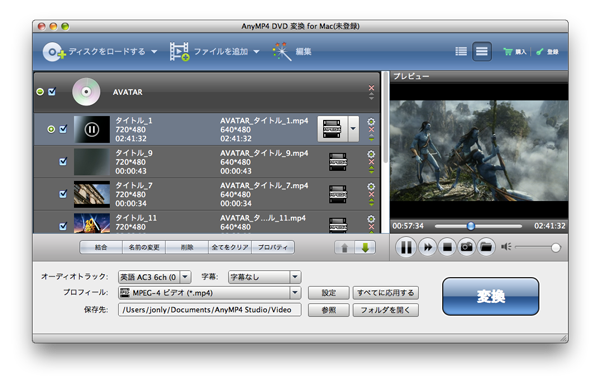The width and height of the screenshot is (600, 387).
Task: Click Open Folder (フォルダを開く) button
Action: click(x=385, y=310)
